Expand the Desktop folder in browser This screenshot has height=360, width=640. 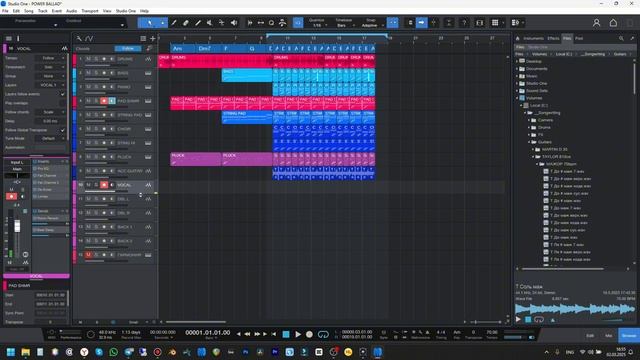pyautogui.click(x=517, y=61)
